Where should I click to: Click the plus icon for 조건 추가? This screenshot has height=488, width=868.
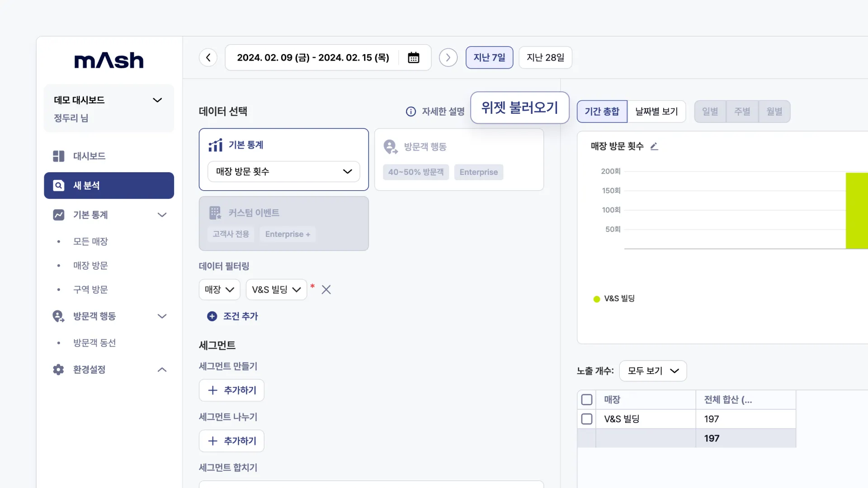(212, 316)
